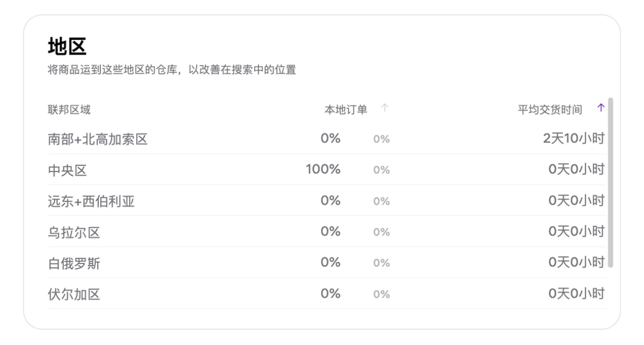Click 白俄罗斯's 0% local orders value
Viewport: 644px width, 345px height.
click(x=331, y=262)
